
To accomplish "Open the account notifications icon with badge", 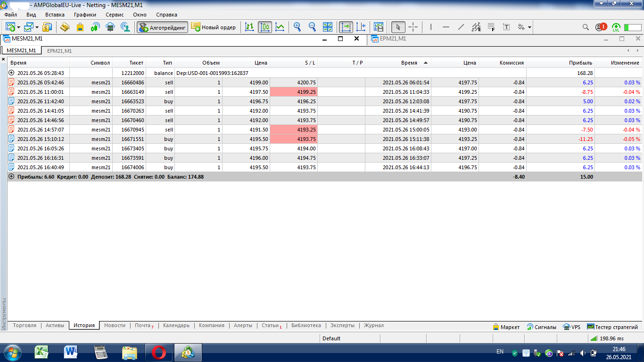I will click(601, 27).
